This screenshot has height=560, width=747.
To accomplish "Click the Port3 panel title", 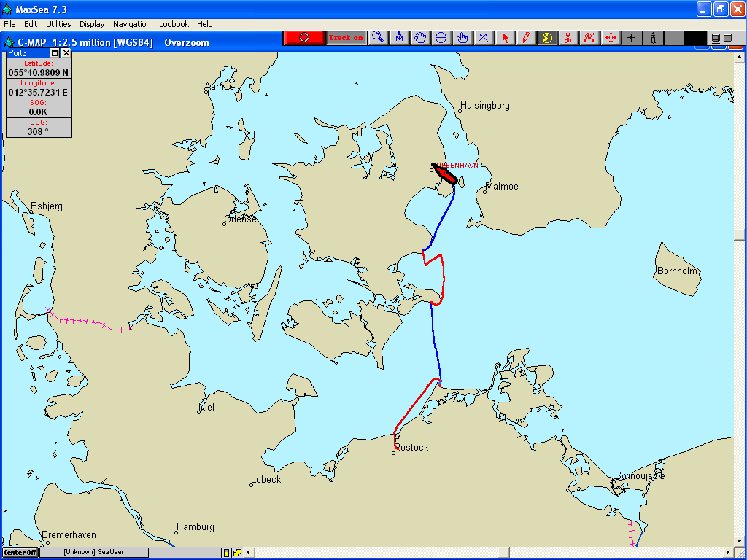I will coord(18,53).
